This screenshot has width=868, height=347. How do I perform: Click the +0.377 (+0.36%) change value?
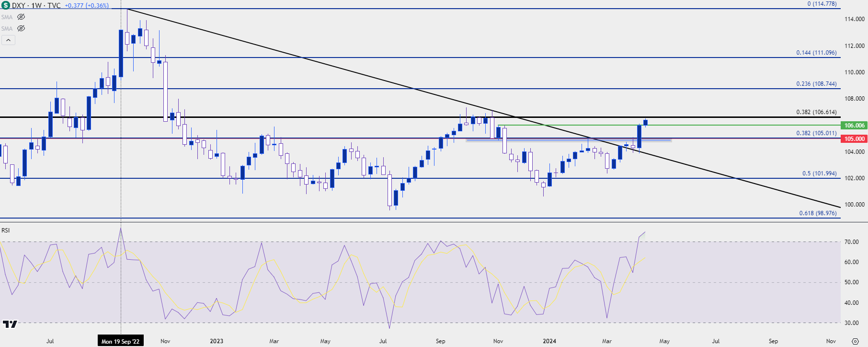87,6
